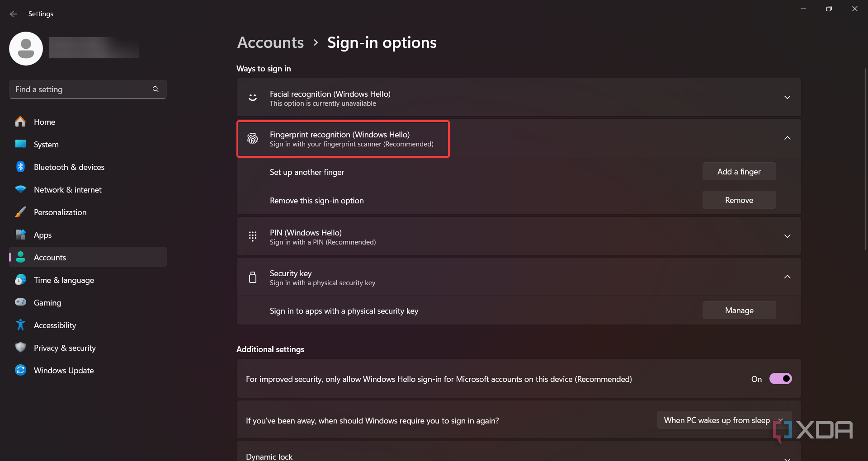Click the Fingerprint recognition (Windows Hello) title
The width and height of the screenshot is (868, 461).
[x=340, y=134]
